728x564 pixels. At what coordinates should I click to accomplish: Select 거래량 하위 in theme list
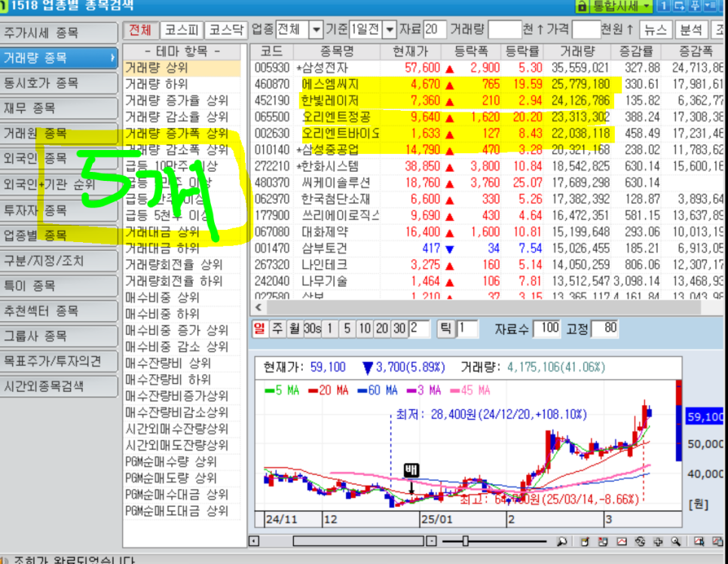click(x=182, y=84)
